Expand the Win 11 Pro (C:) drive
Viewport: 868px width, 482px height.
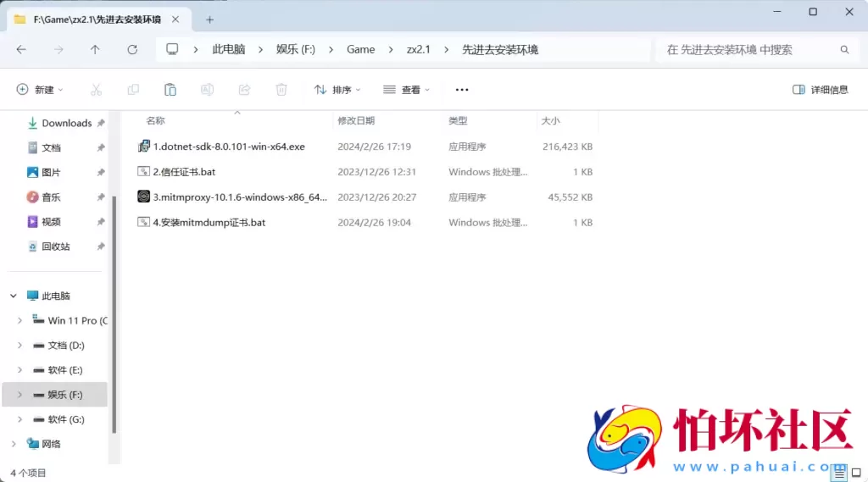pos(20,320)
